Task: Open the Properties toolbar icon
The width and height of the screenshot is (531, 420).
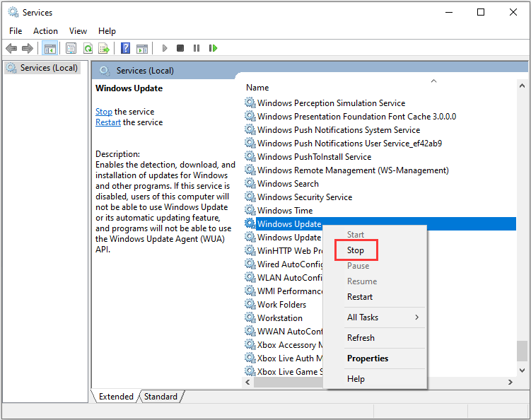Action: [x=71, y=49]
